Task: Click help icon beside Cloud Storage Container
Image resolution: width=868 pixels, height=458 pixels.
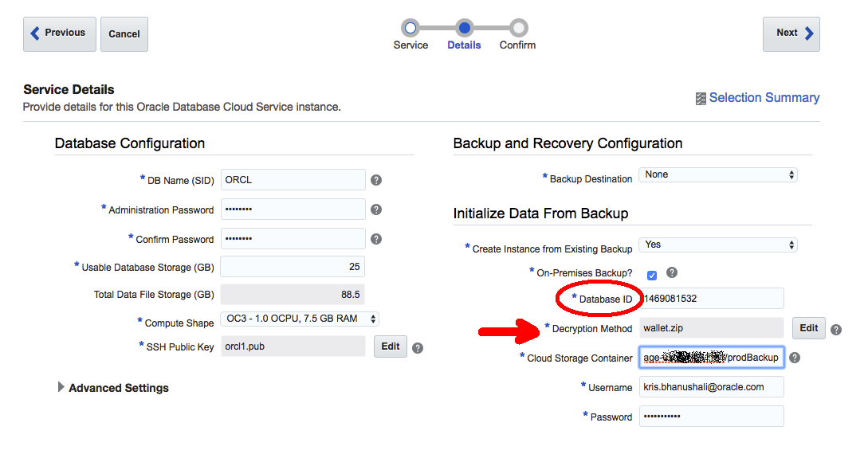Action: [x=795, y=358]
